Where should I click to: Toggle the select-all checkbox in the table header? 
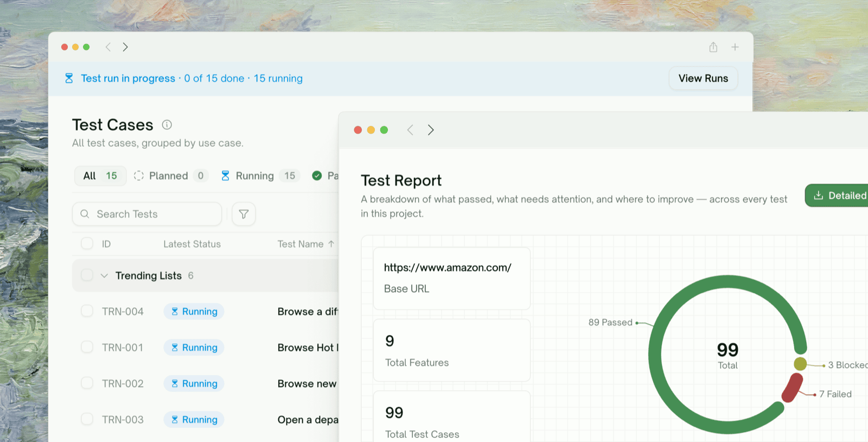(87, 243)
